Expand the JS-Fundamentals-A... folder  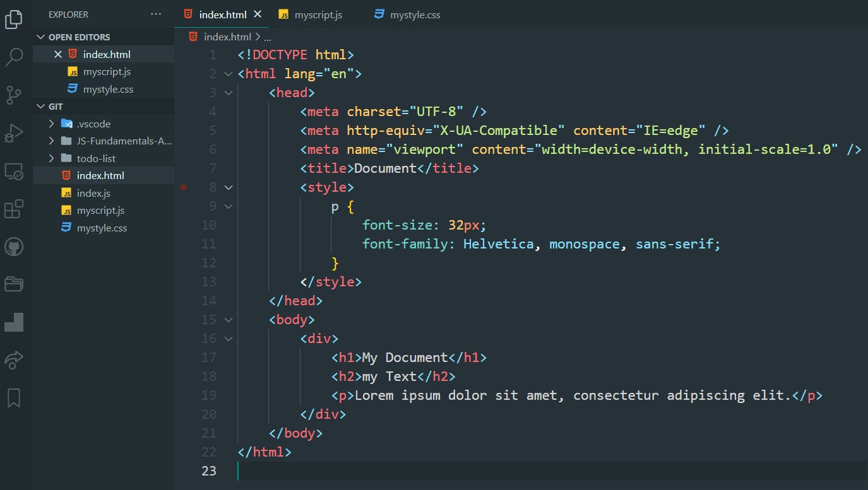click(52, 141)
